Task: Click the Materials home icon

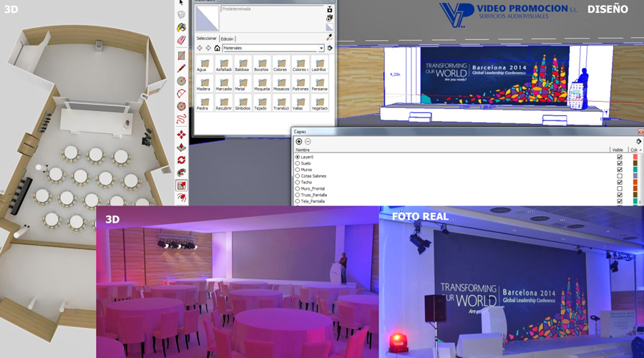Action: pyautogui.click(x=218, y=48)
